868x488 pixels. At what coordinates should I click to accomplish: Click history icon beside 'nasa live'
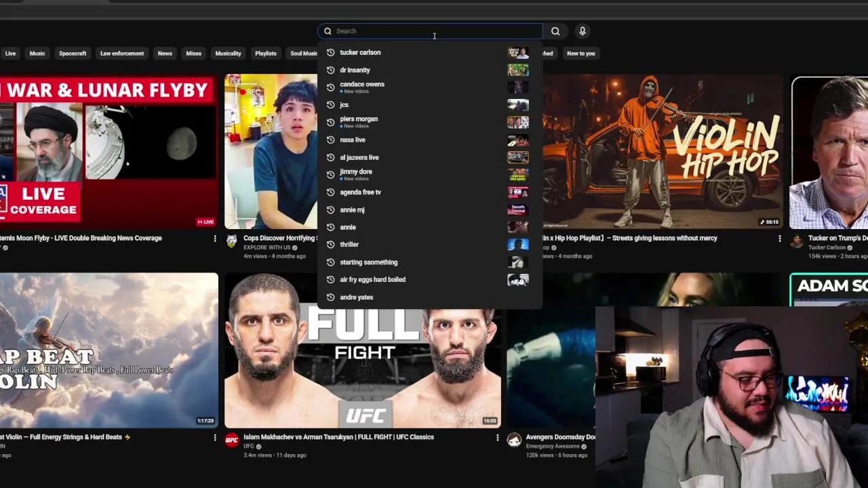pos(330,140)
